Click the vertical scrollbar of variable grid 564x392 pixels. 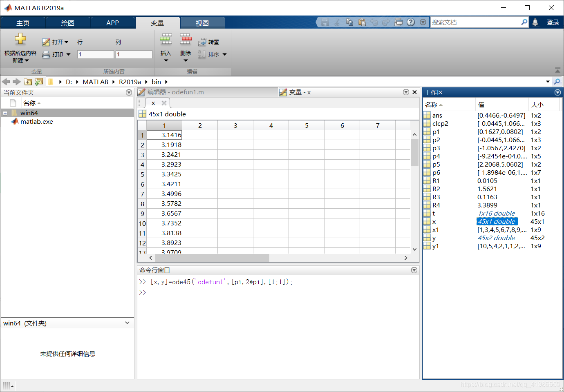coord(414,152)
